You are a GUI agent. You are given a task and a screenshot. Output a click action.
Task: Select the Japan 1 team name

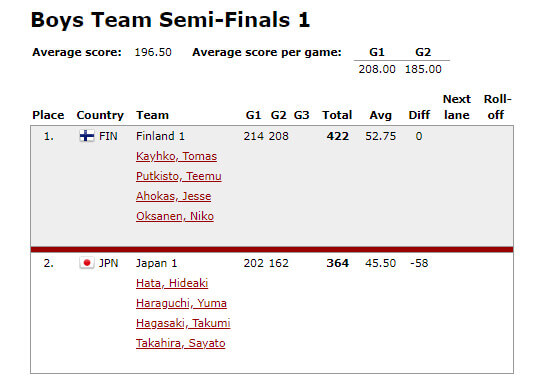pos(156,263)
